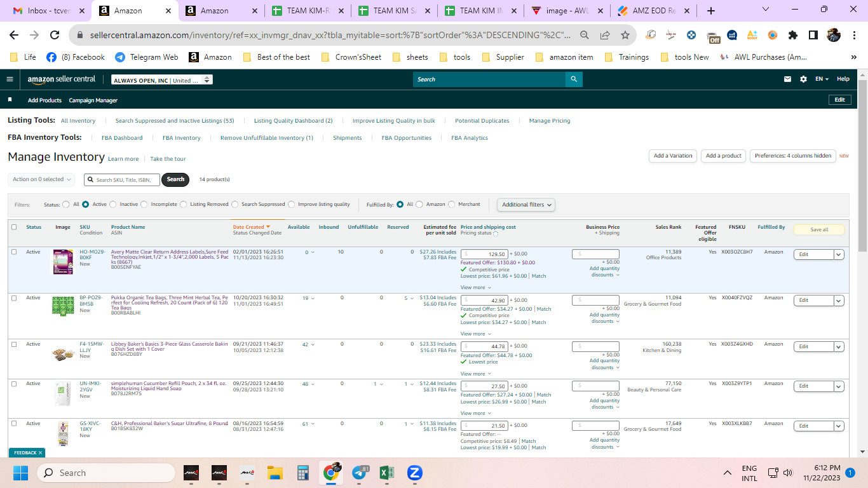Screen dimensions: 868x488
Task: Open Add Products menu item
Action: 44,100
